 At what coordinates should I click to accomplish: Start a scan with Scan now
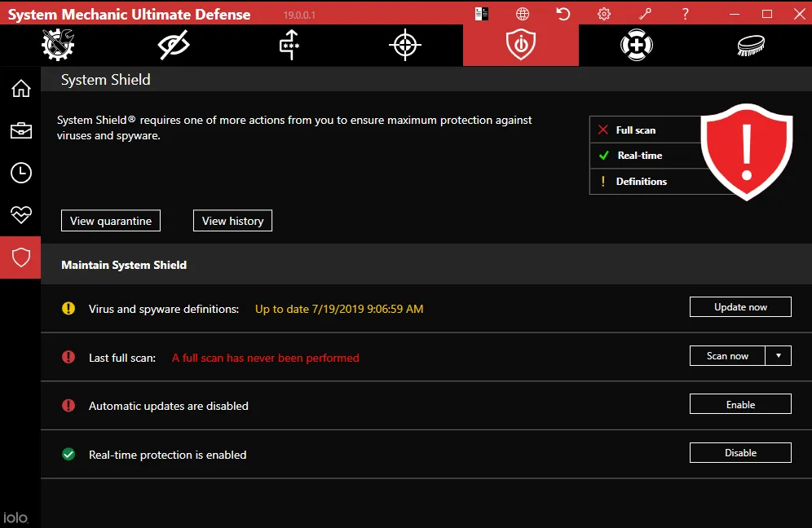727,355
